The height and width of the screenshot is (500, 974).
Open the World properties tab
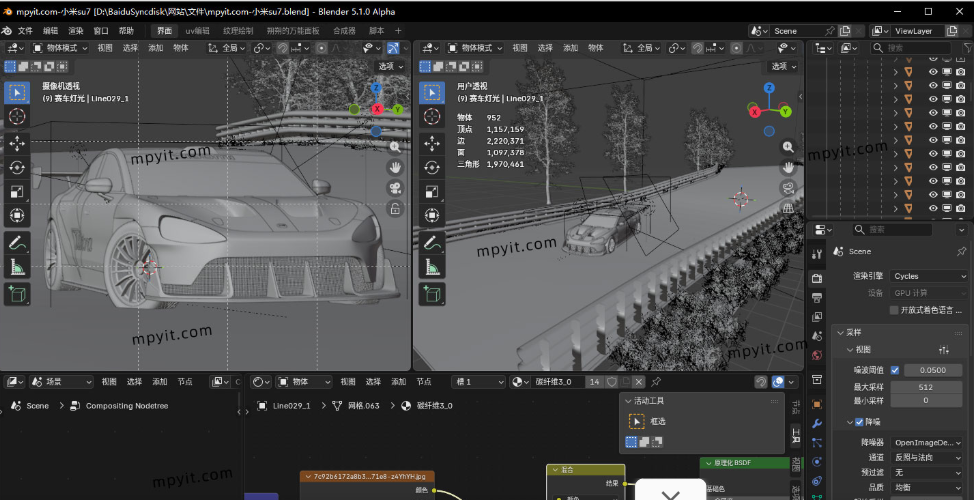(817, 355)
